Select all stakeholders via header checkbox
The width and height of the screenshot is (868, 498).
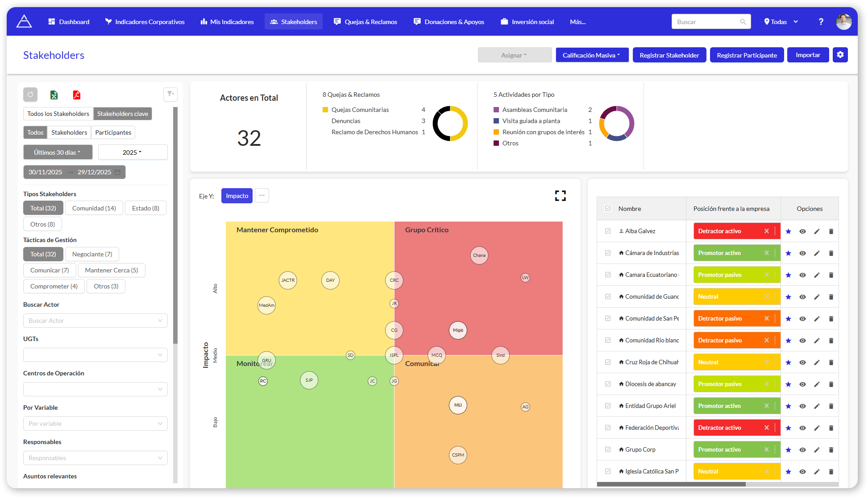pos(607,208)
